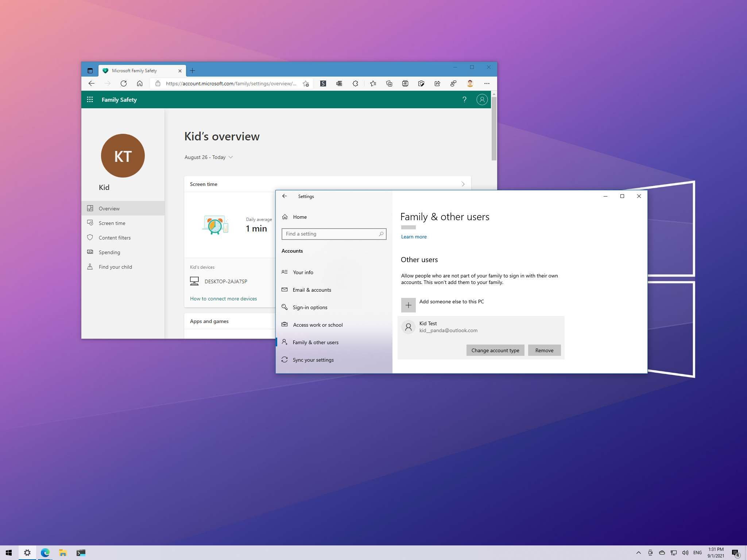Image resolution: width=747 pixels, height=560 pixels.
Task: Click the Find a setting search box
Action: 330,234
